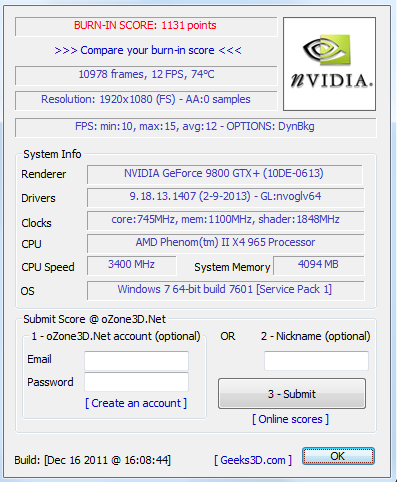Click the System Info group title
Viewport: 397px width, 482px height.
[x=52, y=154]
